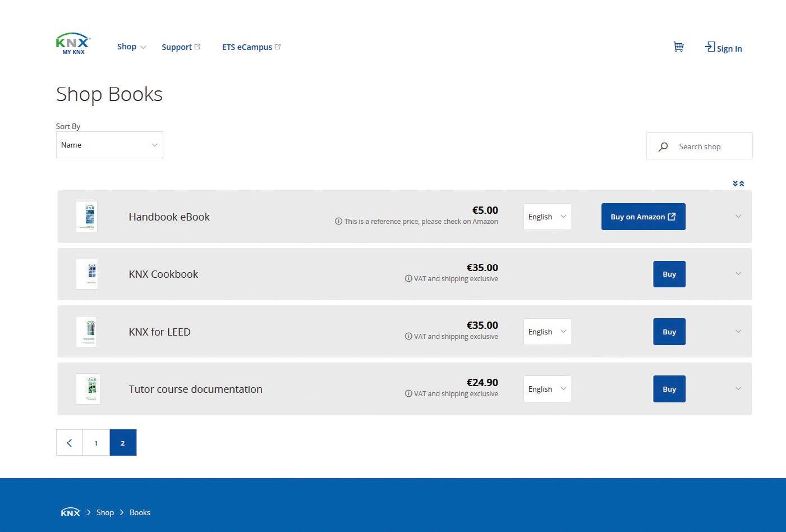
Task: Click the KNX MY KNX logo
Action: click(73, 44)
